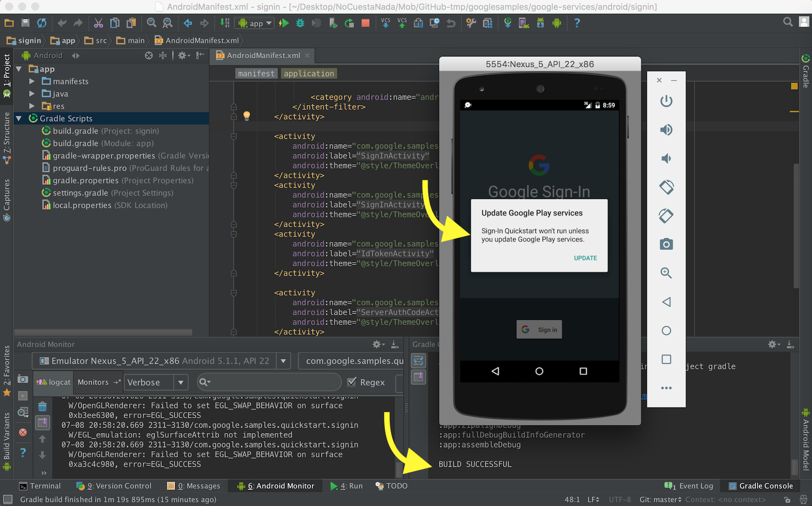Toggle the Regex checkbox
Viewport: 812px width, 506px height.
pyautogui.click(x=352, y=382)
